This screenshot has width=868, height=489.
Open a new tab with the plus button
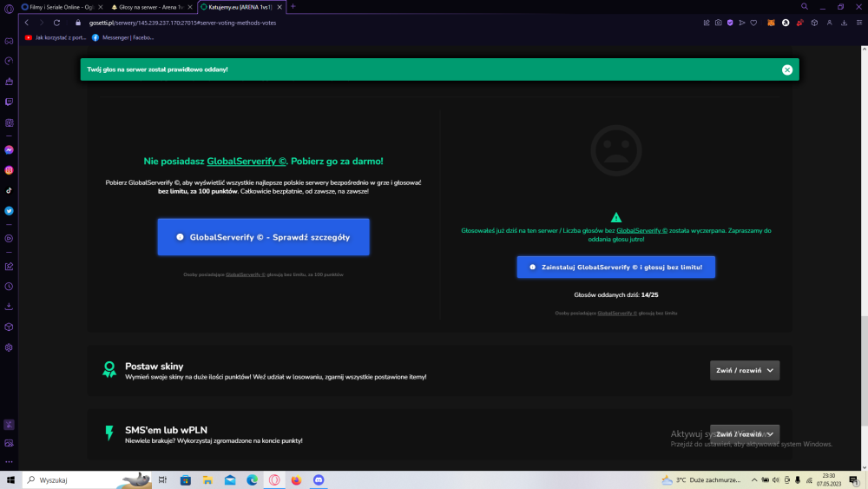coord(293,7)
